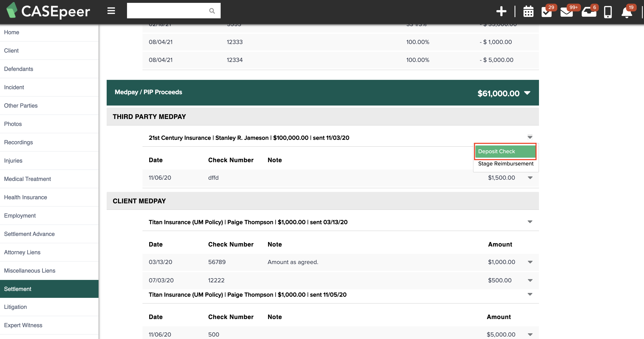The height and width of the screenshot is (339, 644).
Task: Select the Settlement sidebar entry
Action: coord(18,289)
